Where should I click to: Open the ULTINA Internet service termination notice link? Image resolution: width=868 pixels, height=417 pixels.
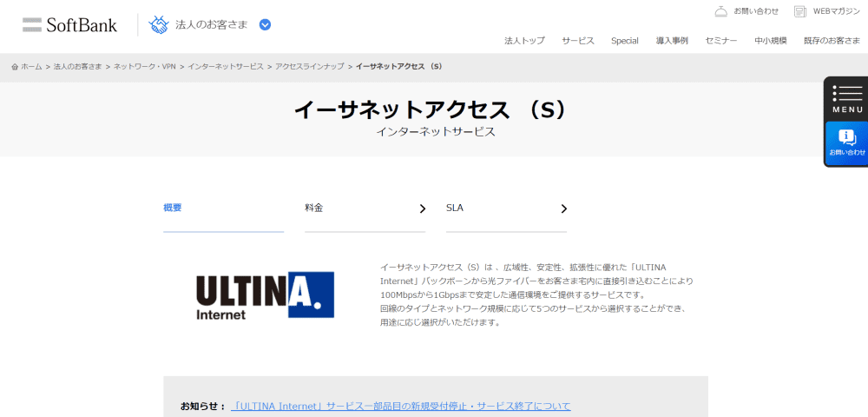pos(401,406)
